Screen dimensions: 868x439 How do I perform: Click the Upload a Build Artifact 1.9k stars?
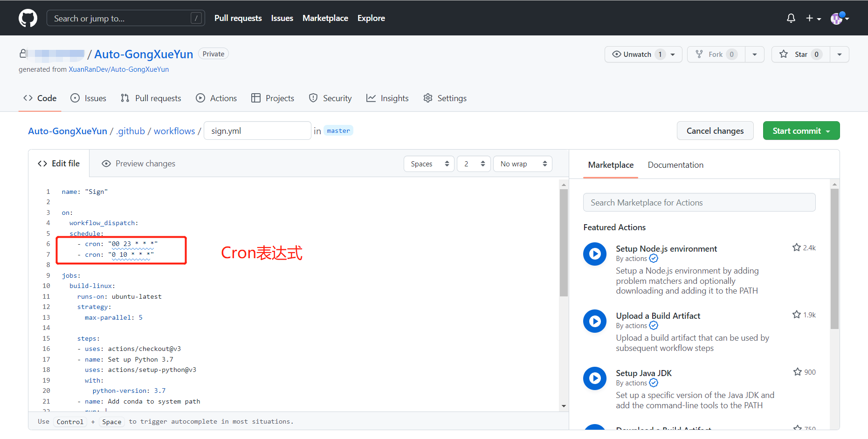(804, 315)
